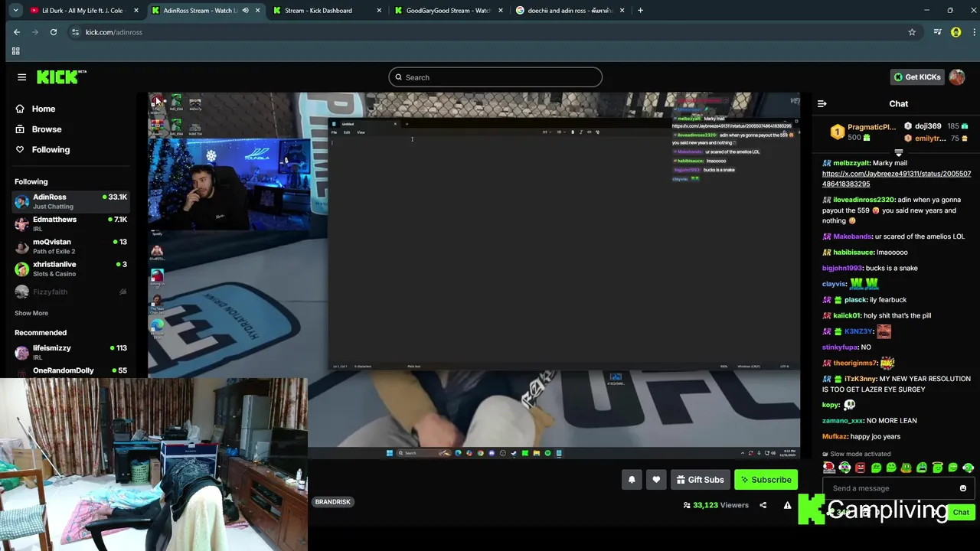Select Edmatthews channel in Following list

click(70, 224)
